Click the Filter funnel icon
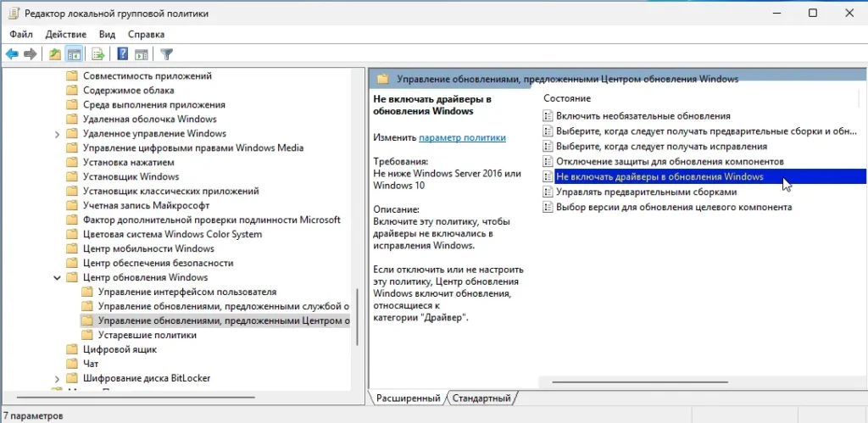Image resolution: width=868 pixels, height=423 pixels. (167, 54)
